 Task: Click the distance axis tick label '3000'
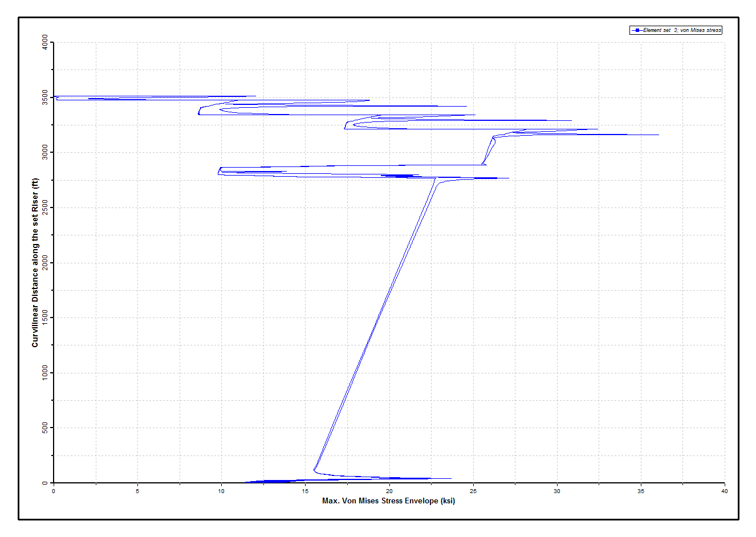pyautogui.click(x=45, y=152)
